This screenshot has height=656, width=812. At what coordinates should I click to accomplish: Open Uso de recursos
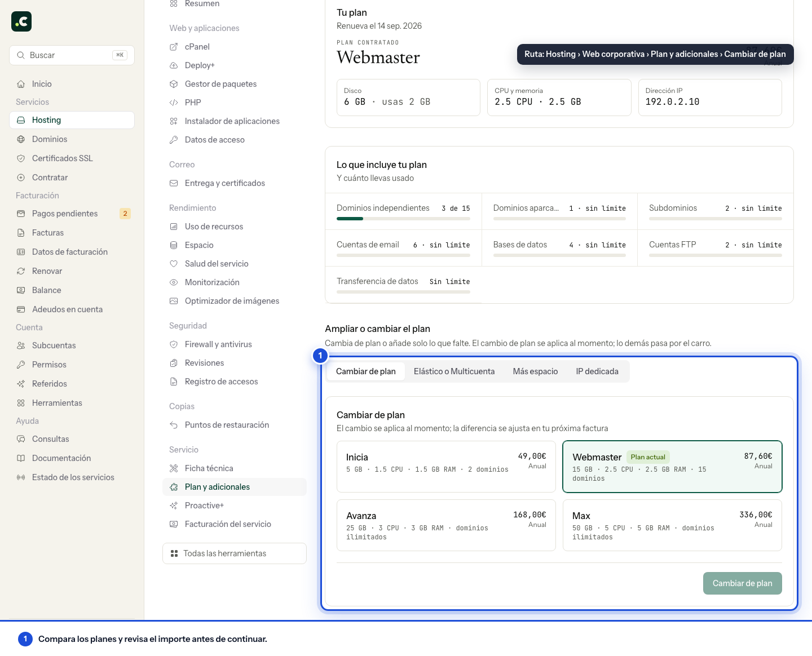click(x=235, y=227)
